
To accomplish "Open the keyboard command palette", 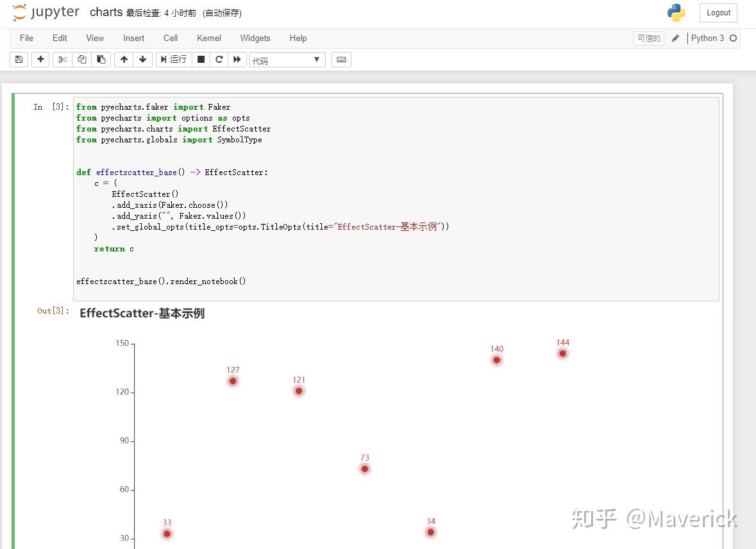I will click(340, 59).
